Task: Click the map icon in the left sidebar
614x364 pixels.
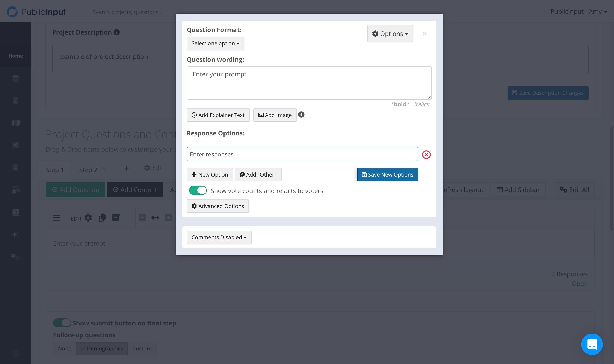Action: (15, 123)
